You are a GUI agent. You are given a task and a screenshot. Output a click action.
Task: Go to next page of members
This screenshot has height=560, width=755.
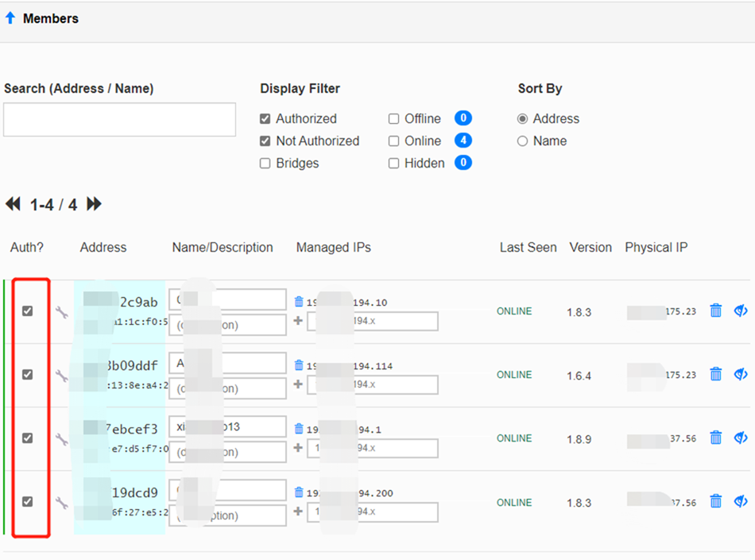coord(94,204)
